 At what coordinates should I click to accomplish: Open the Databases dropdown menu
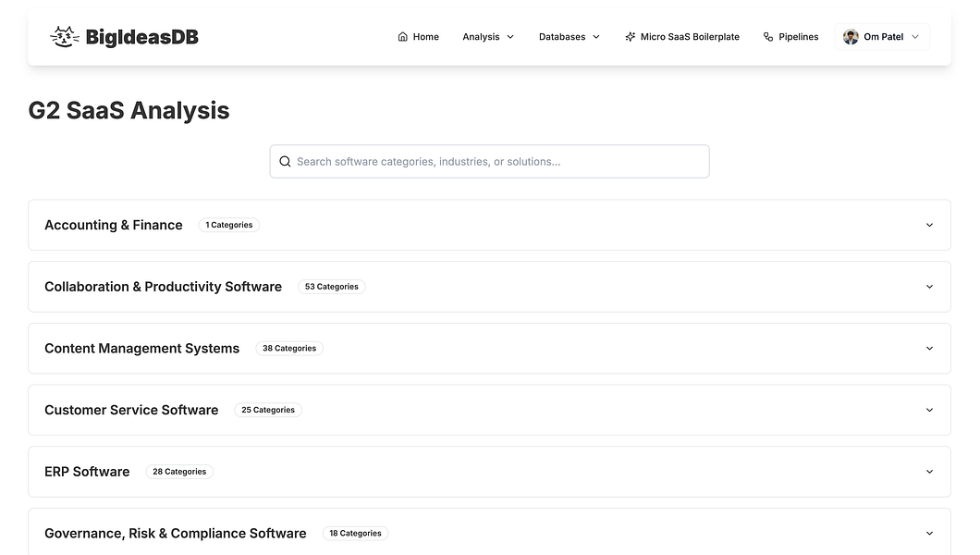(569, 37)
